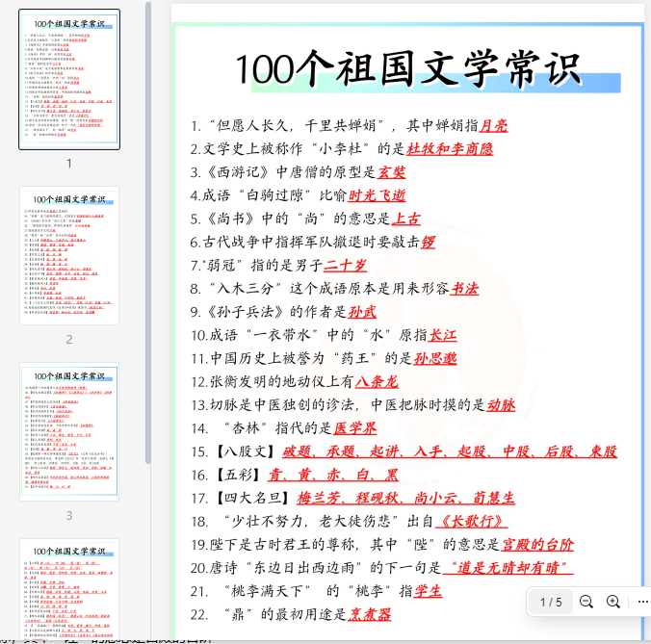Select the page 2 thumbnail
This screenshot has height=644, width=651.
click(x=69, y=255)
